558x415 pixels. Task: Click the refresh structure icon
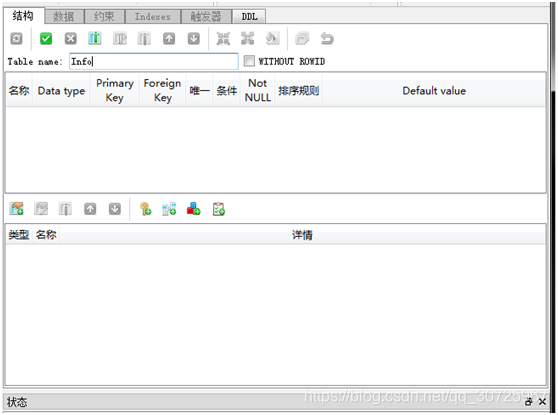16,38
